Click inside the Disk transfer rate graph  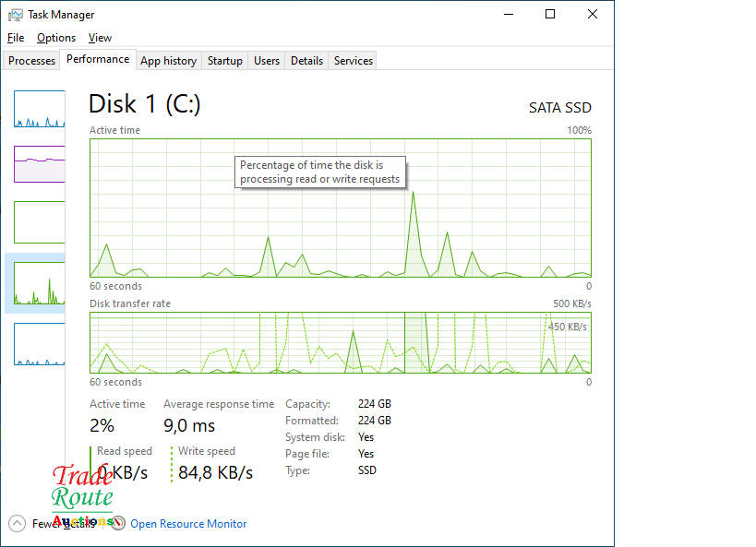(340, 342)
